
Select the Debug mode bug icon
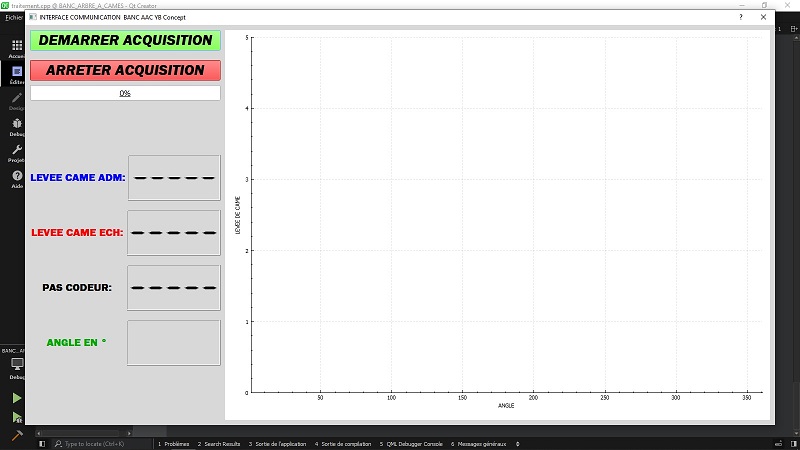pos(16,126)
